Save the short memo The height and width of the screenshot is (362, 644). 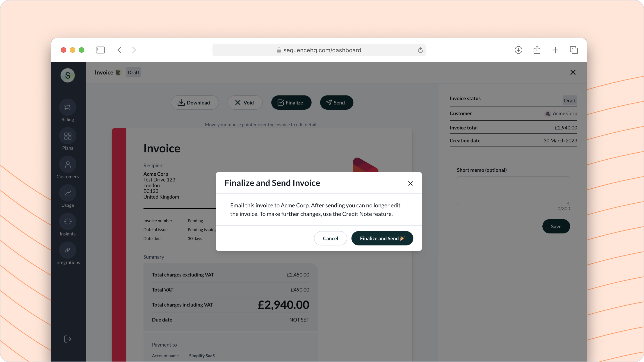556,226
